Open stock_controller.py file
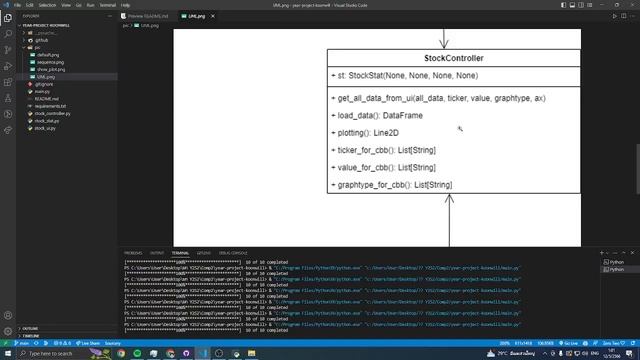The height and width of the screenshot is (360, 640). point(67,113)
